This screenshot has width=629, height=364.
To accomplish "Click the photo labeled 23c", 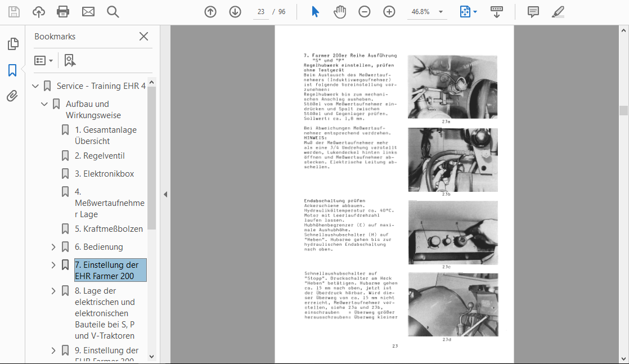I will pyautogui.click(x=453, y=232).
